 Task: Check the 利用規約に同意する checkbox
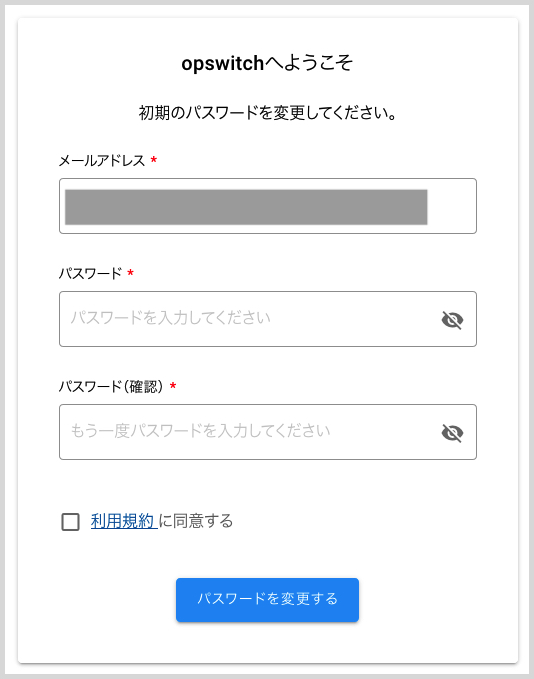(71, 522)
